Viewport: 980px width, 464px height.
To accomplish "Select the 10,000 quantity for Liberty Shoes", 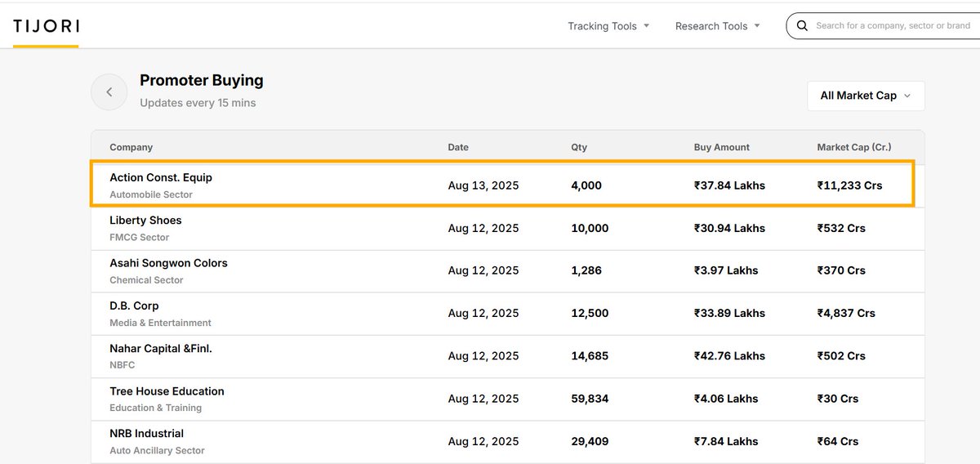I will click(590, 228).
